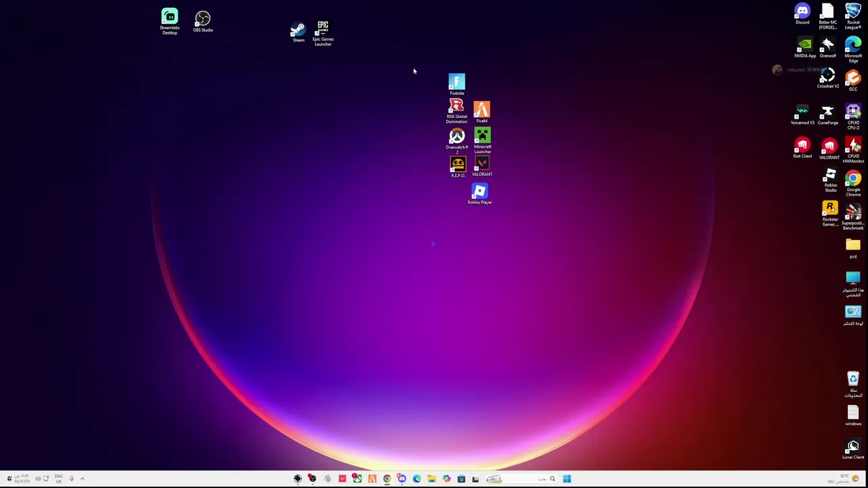The image size is (868, 488).
Task: Open Epic Games Launcher shortcut
Action: point(323,33)
